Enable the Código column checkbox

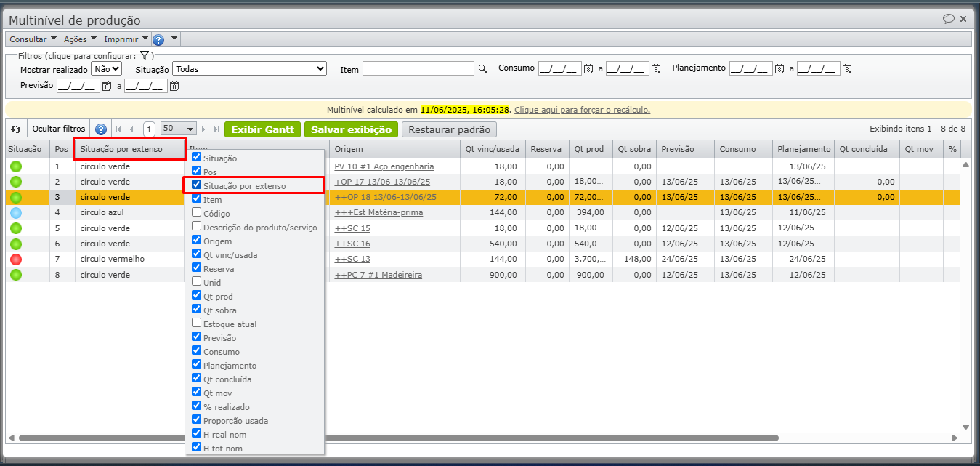tap(197, 213)
